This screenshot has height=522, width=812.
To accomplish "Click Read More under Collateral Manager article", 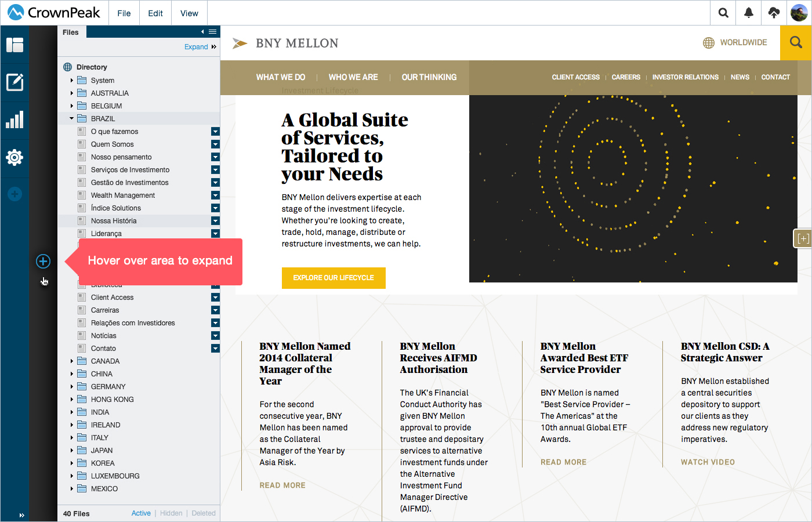I will coord(282,485).
